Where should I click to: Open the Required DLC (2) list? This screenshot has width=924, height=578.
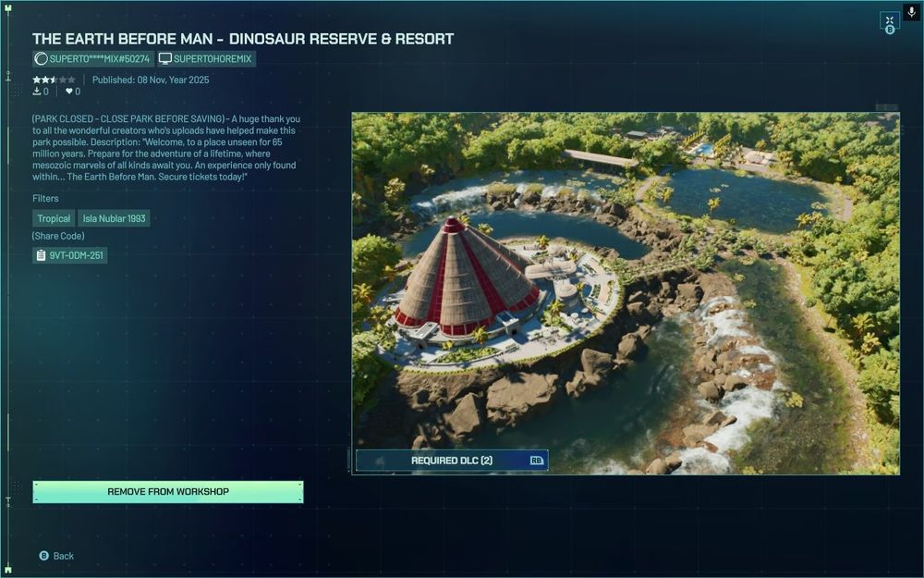pos(452,461)
